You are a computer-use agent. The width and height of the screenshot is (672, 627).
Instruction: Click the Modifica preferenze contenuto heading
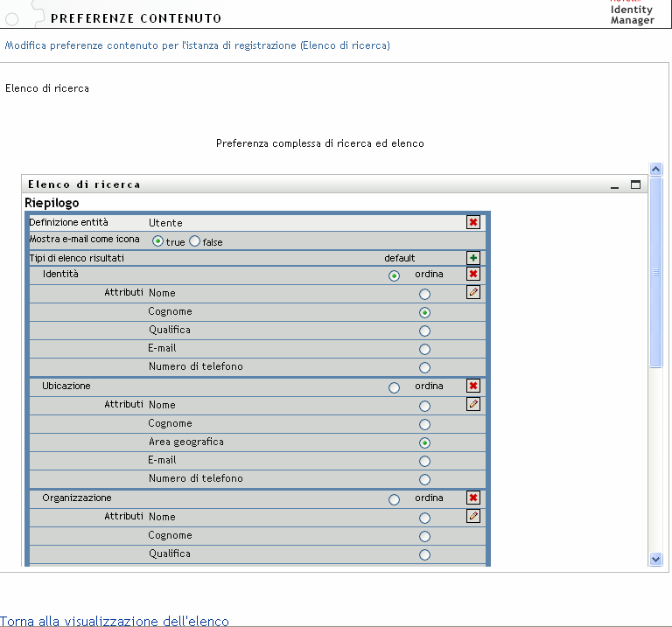197,45
